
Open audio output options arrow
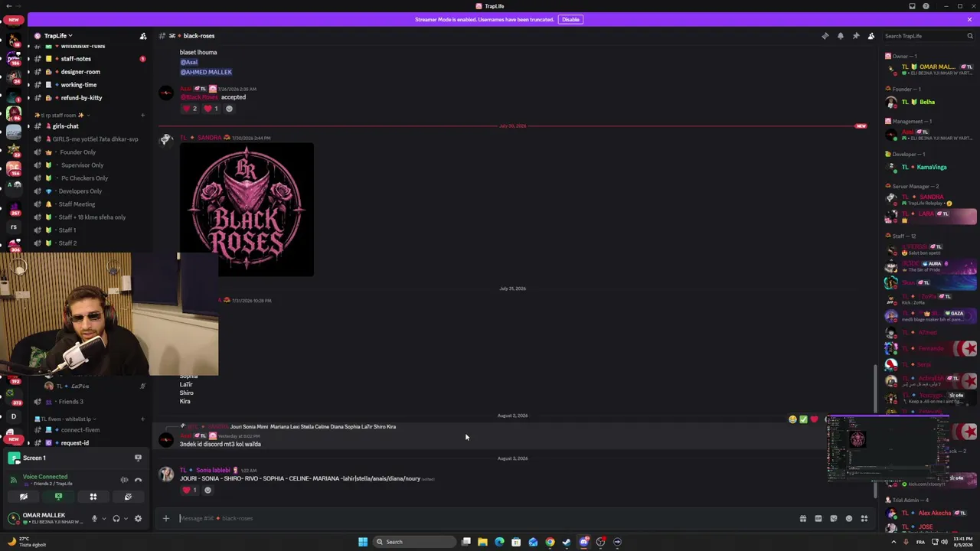pyautogui.click(x=126, y=518)
